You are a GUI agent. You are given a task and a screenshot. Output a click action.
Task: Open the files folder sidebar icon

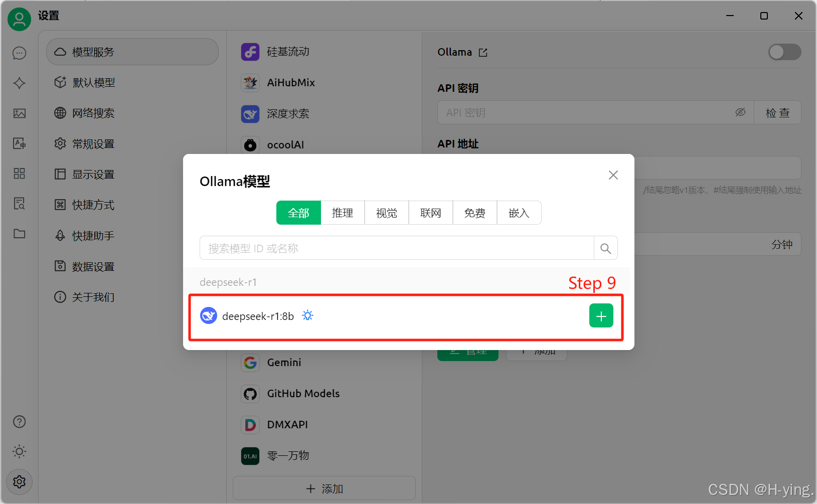point(19,234)
